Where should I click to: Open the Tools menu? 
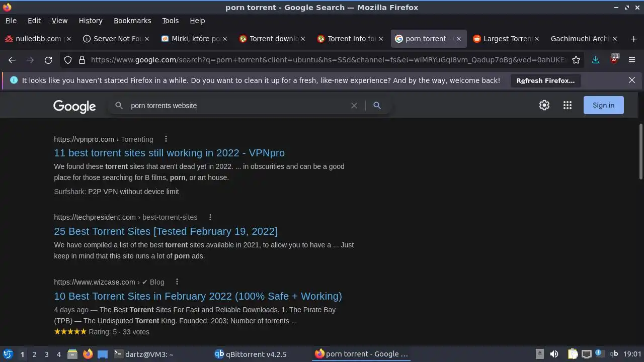[170, 21]
